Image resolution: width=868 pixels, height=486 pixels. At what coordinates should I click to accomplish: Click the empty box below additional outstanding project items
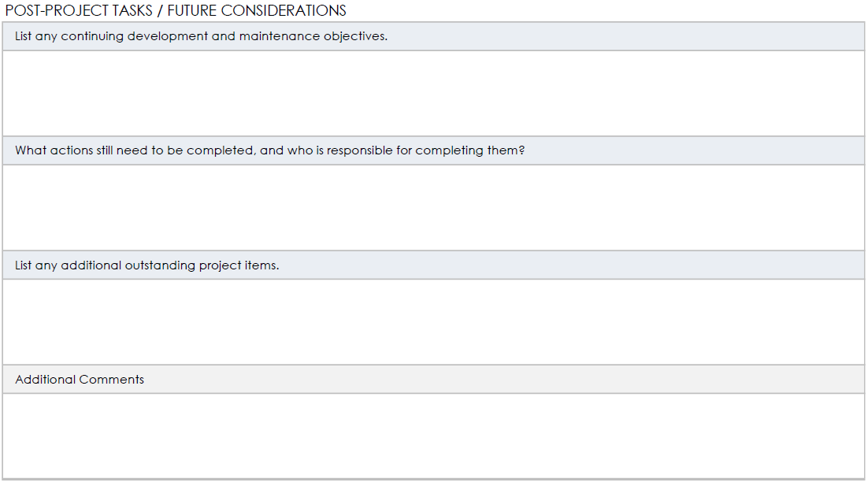pyautogui.click(x=433, y=321)
